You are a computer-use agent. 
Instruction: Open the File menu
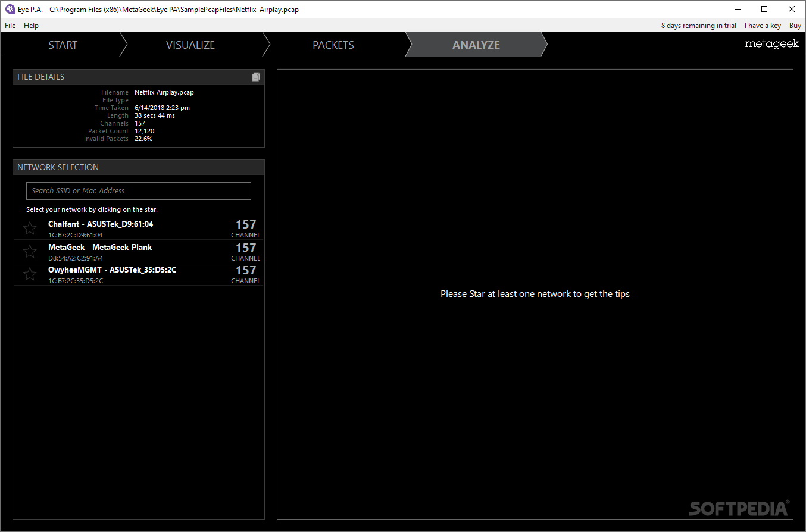pyautogui.click(x=10, y=26)
